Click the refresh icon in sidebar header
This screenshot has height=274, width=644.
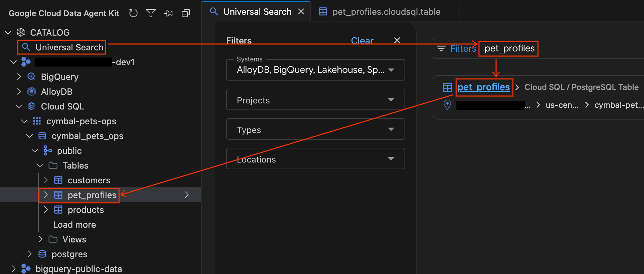(x=133, y=13)
